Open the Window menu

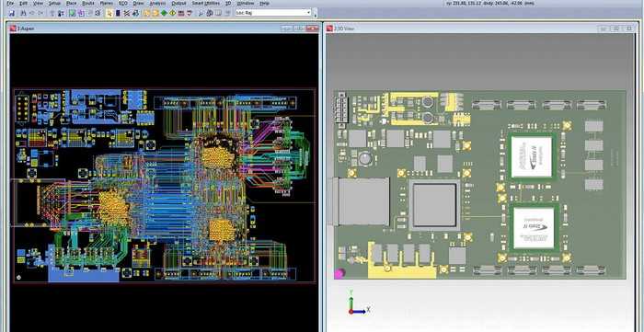[246, 4]
